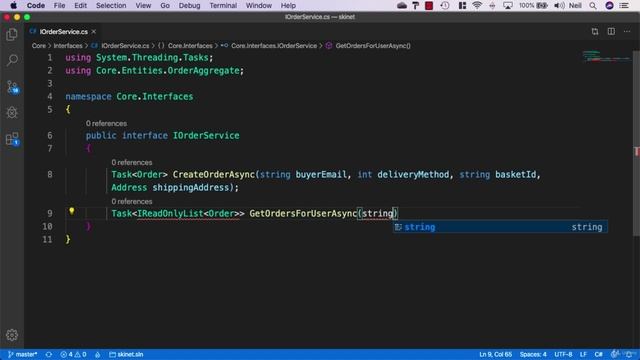Viewport: 640px width, 360px height.
Task: Click the Bluetooth icon in menu bar
Action: pos(492,5)
